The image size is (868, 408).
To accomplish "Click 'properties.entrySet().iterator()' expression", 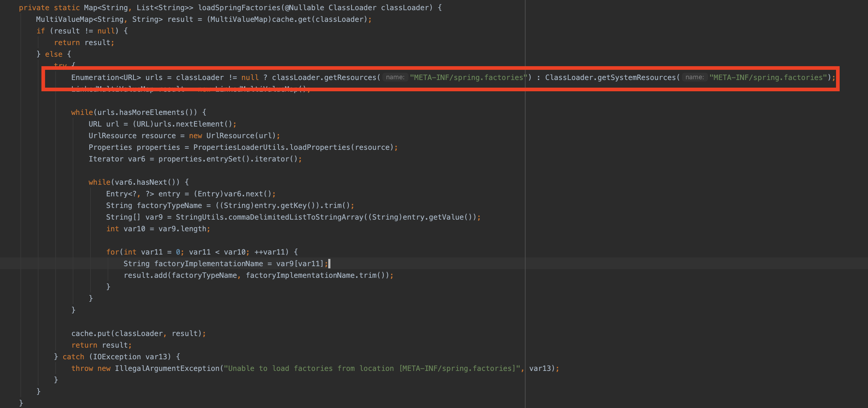I will (228, 159).
